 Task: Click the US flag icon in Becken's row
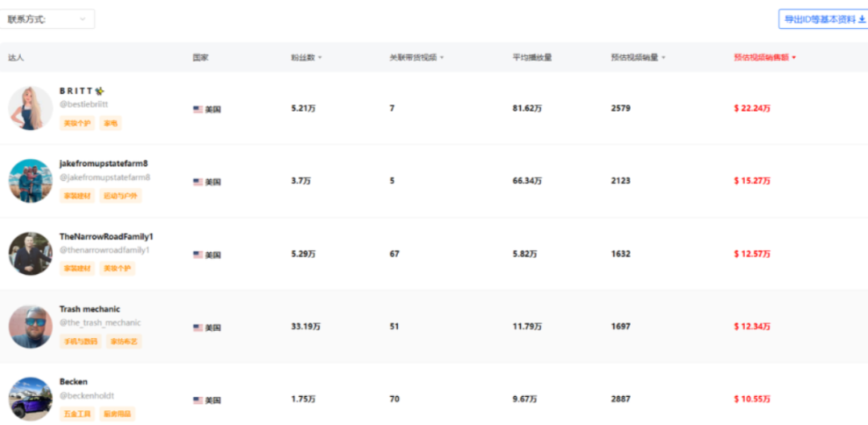[x=198, y=400]
